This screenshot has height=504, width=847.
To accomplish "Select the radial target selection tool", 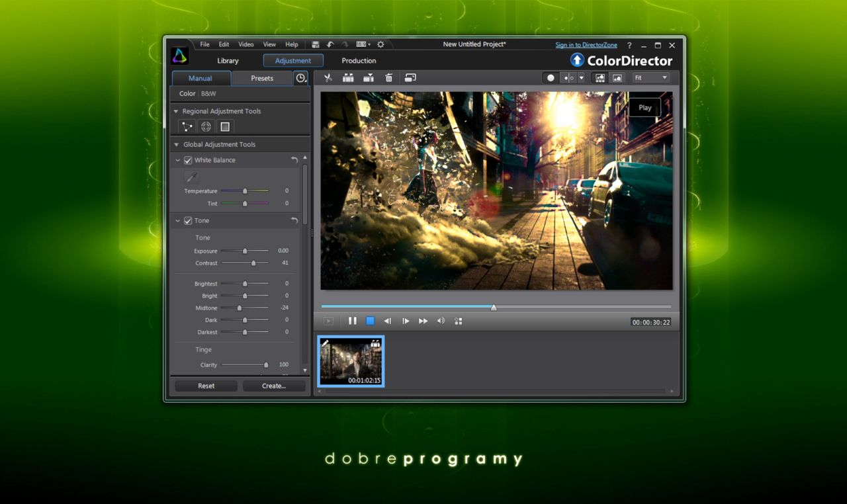I will (206, 126).
